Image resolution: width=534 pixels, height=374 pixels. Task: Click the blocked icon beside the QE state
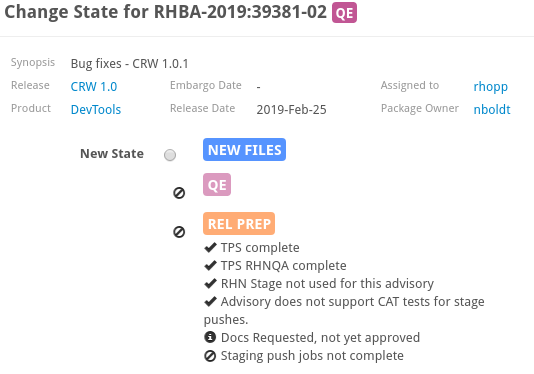(179, 193)
